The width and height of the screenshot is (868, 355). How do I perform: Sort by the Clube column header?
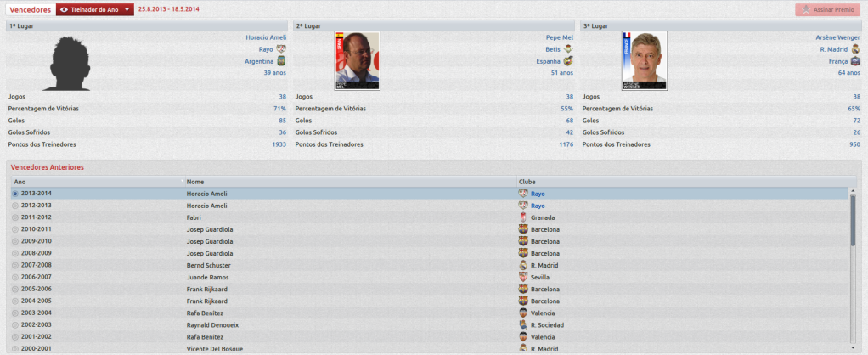tap(686, 182)
